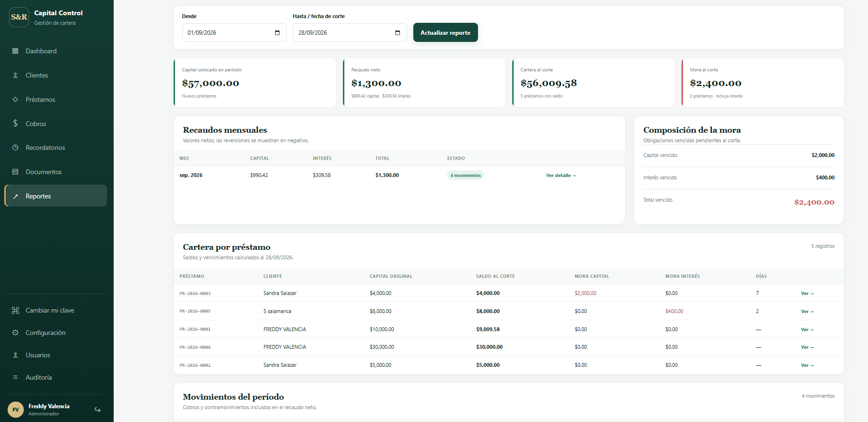Click Actualizar reporte button
The width and height of the screenshot is (868, 422).
click(446, 32)
